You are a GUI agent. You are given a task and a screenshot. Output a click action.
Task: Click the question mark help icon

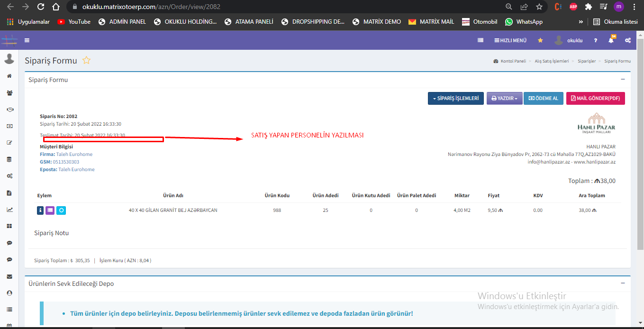click(596, 40)
